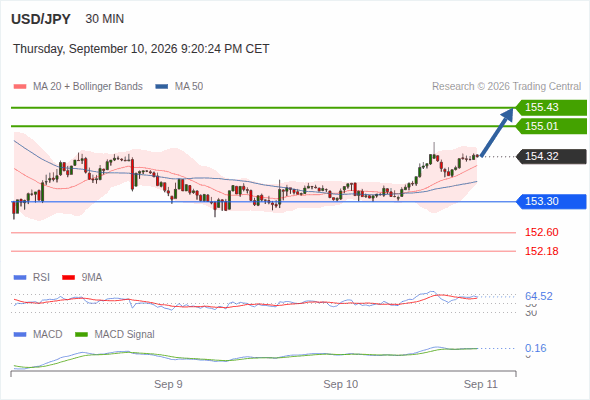Click the date and time stamp text
This screenshot has height=400, width=590.
tap(141, 49)
